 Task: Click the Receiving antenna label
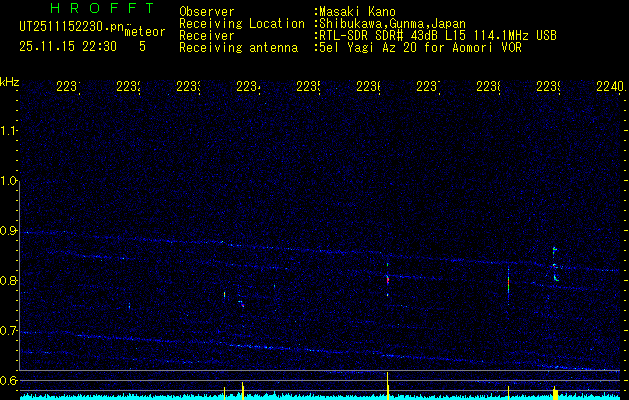coord(238,48)
